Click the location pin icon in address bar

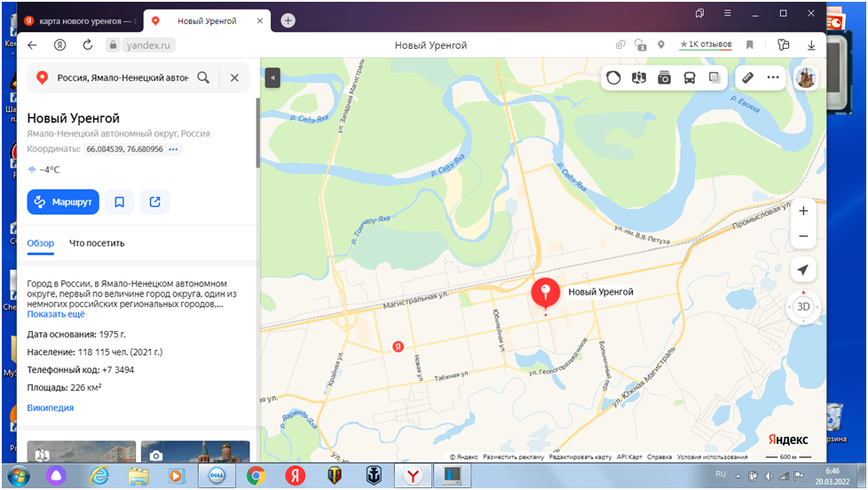tap(661, 45)
